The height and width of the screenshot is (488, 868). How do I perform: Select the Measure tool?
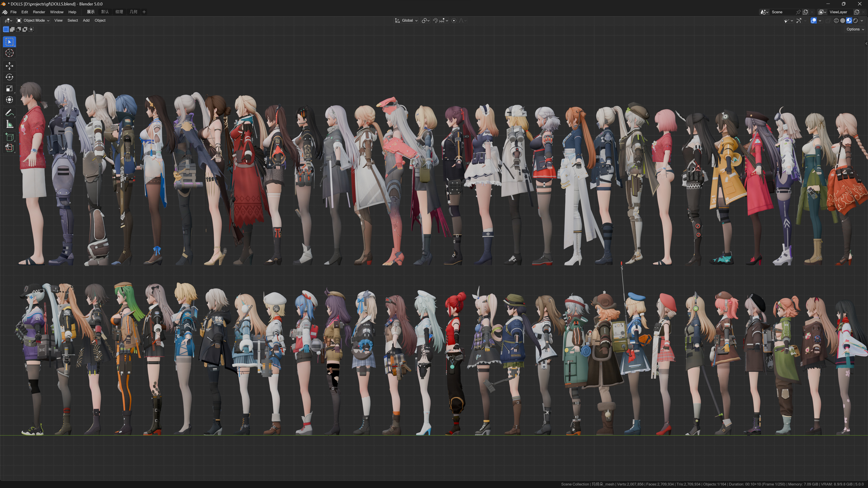point(9,124)
